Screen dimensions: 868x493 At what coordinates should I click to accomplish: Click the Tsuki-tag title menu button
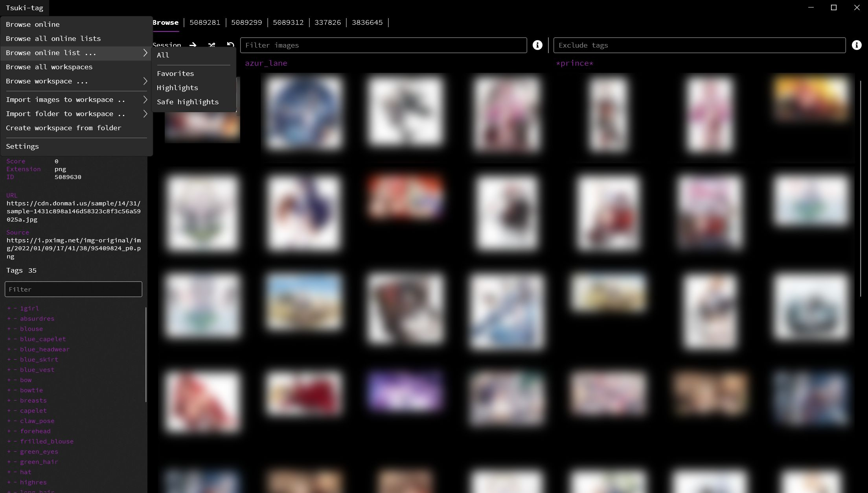point(24,8)
